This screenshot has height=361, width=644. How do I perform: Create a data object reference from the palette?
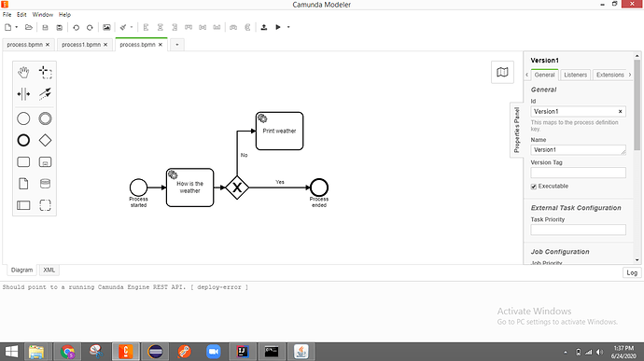23,184
